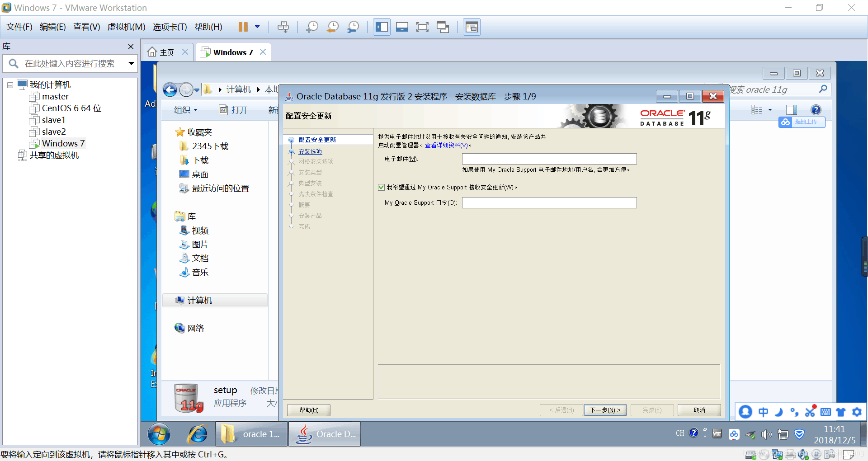The width and height of the screenshot is (868, 461).
Task: Click the Unity mode toolbar icon
Action: [x=443, y=27]
